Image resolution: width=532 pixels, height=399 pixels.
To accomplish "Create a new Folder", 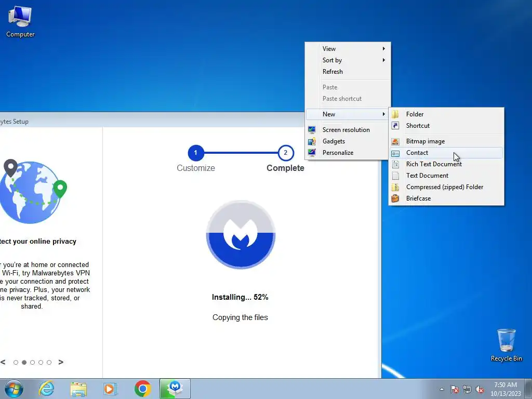I will [x=446, y=114].
